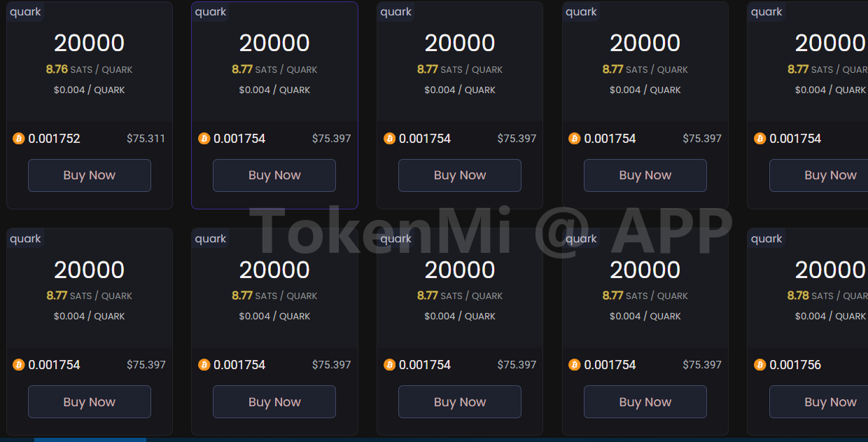Viewport: 868px width, 442px height.
Task: Click Bitcoin icon in bottom row's fourth card
Action: click(575, 365)
